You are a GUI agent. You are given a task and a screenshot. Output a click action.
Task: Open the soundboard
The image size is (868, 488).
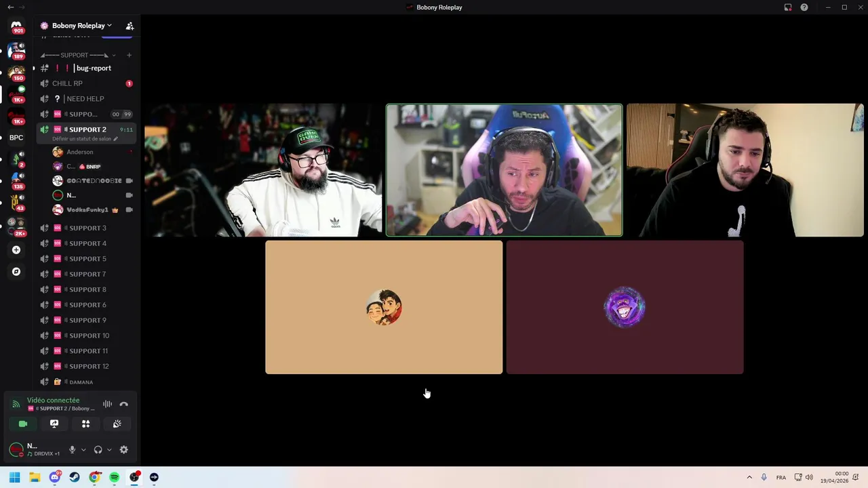pyautogui.click(x=117, y=424)
